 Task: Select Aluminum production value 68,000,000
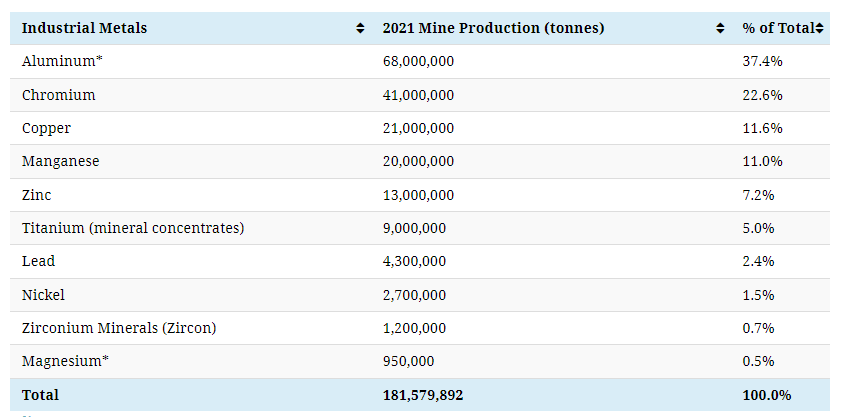coord(418,61)
